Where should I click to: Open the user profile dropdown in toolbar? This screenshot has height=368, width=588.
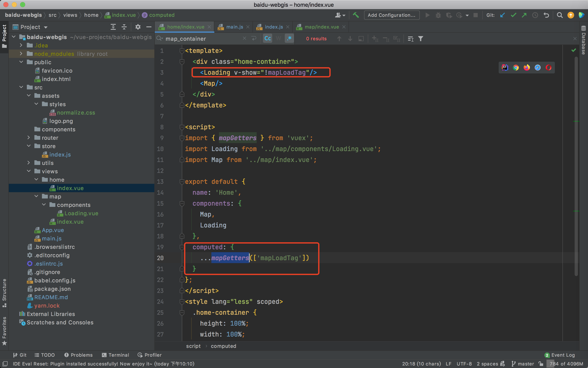pyautogui.click(x=340, y=15)
